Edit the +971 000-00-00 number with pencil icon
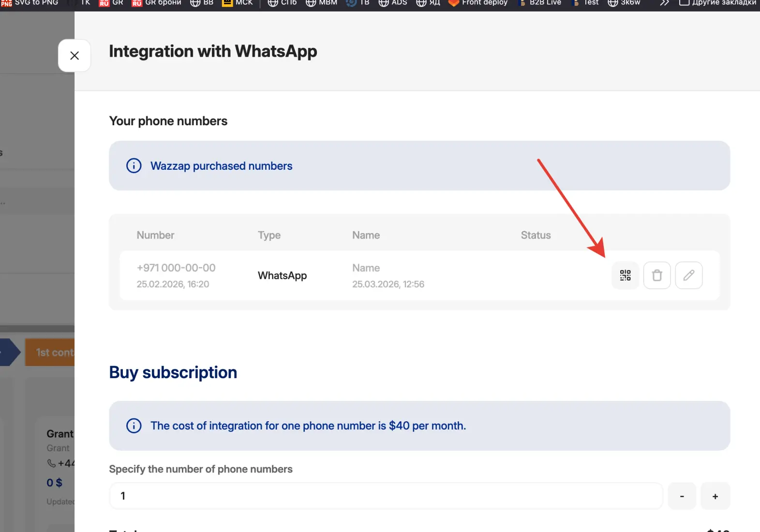The width and height of the screenshot is (760, 532). click(689, 275)
